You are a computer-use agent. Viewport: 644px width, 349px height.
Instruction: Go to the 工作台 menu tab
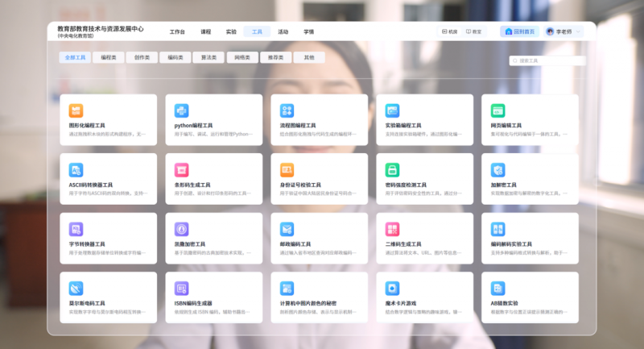pyautogui.click(x=177, y=31)
